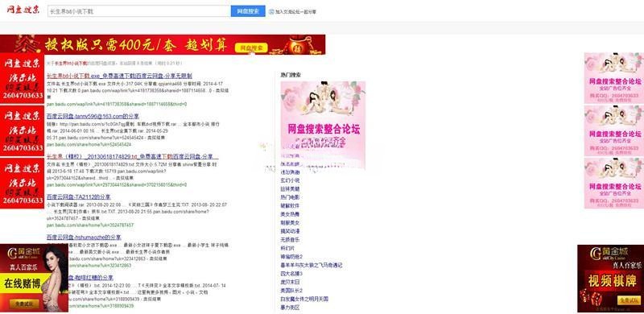Open the topmost red 演示站 side ad

23,78
